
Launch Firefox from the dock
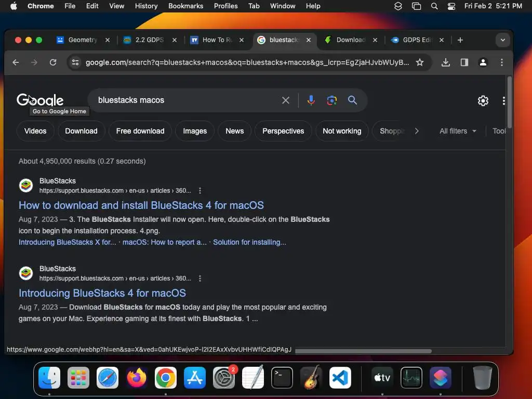[137, 378]
